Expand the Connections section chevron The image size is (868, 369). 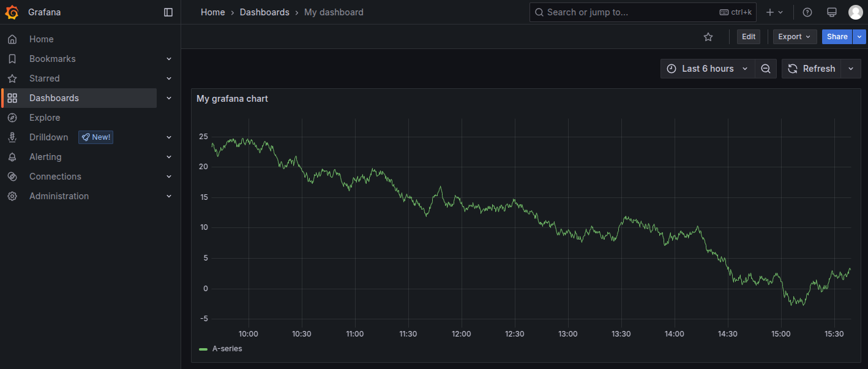pyautogui.click(x=169, y=177)
